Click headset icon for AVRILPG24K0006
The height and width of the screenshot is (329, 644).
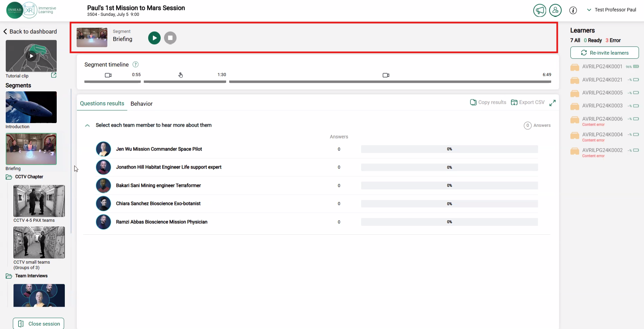575,120
